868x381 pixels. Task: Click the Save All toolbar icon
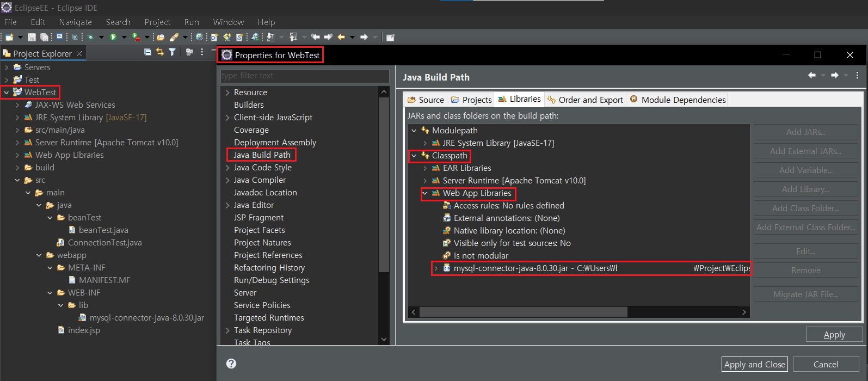coord(44,37)
